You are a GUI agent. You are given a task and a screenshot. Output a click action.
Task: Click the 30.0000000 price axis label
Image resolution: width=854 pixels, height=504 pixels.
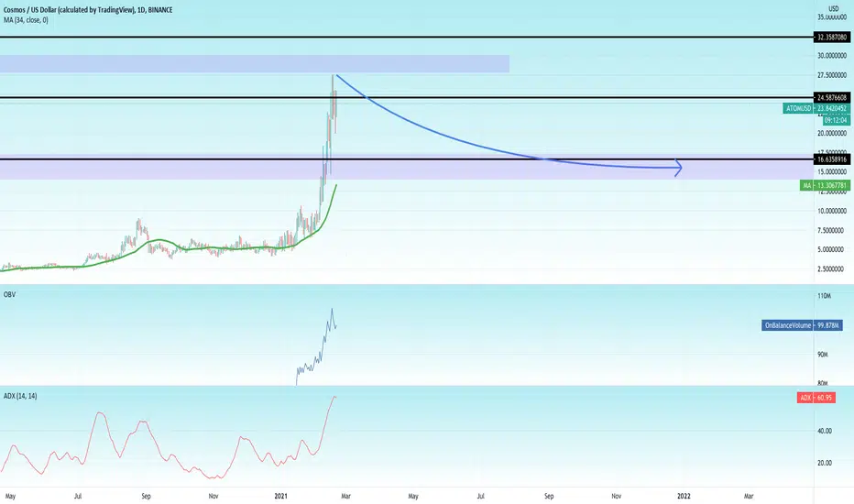832,56
